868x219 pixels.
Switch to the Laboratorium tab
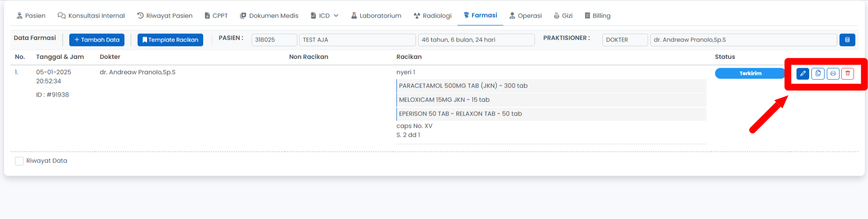point(376,16)
